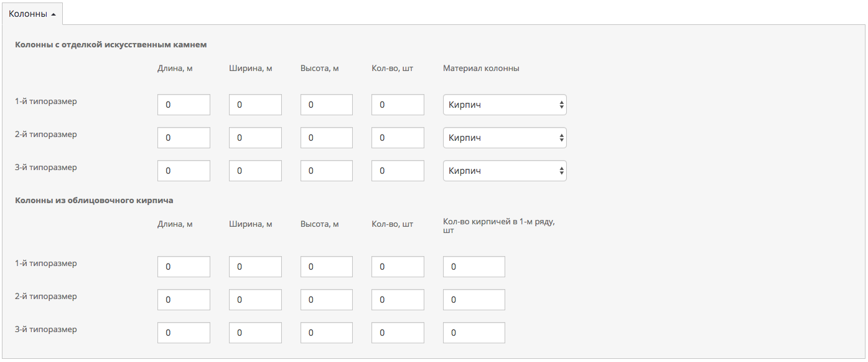Viewport: 868px width, 362px height.
Task: Focus Длина field of 2-й типоразмер stone column
Action: pyautogui.click(x=184, y=138)
